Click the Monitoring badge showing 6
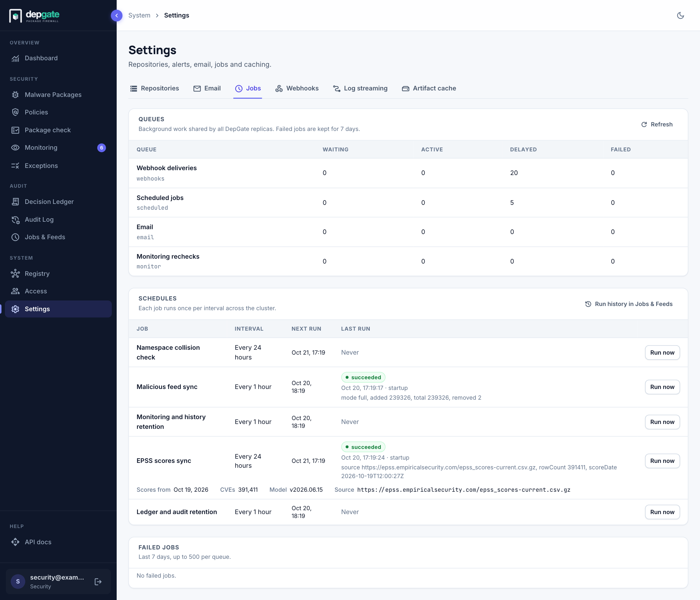The height and width of the screenshot is (600, 700). tap(101, 147)
